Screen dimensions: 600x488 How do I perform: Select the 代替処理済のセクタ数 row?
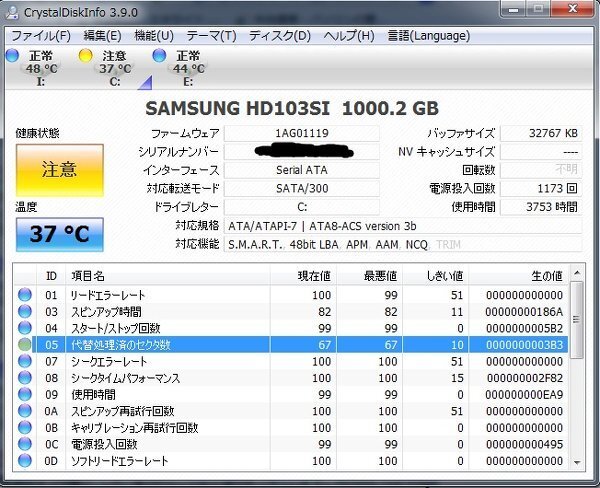[291, 344]
